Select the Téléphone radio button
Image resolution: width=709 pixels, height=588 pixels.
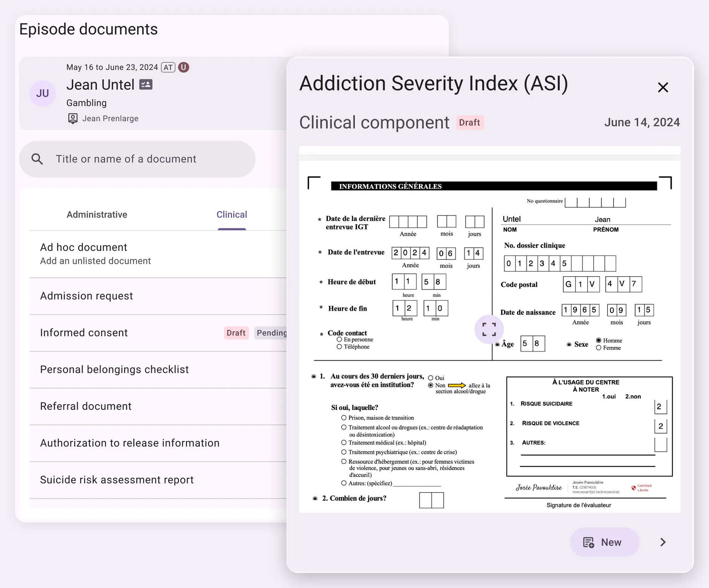click(339, 346)
